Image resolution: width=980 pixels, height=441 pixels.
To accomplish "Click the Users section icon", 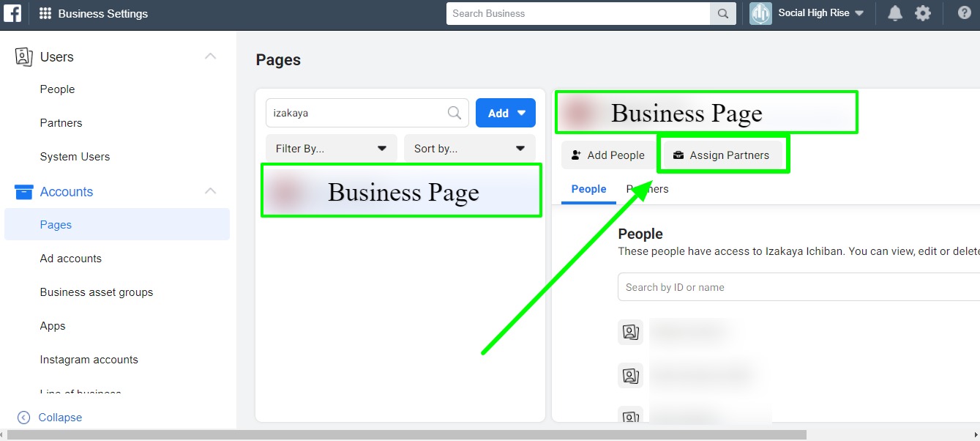I will pyautogui.click(x=23, y=56).
